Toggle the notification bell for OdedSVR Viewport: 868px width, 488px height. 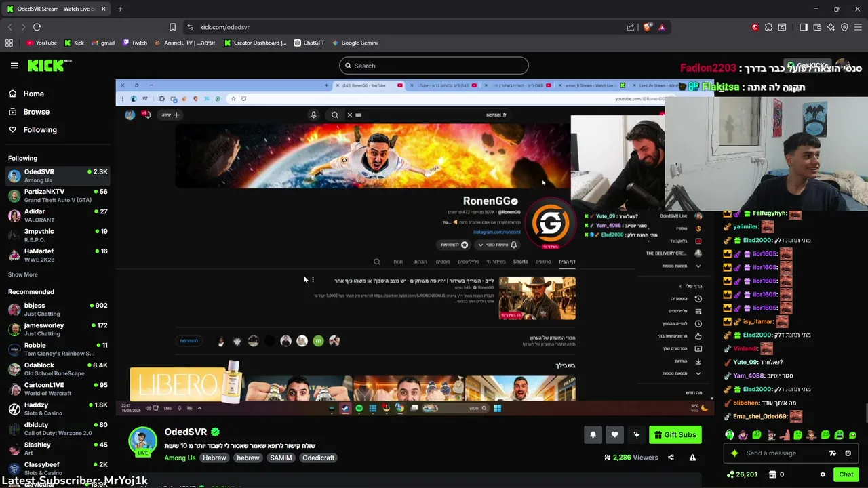click(593, 435)
